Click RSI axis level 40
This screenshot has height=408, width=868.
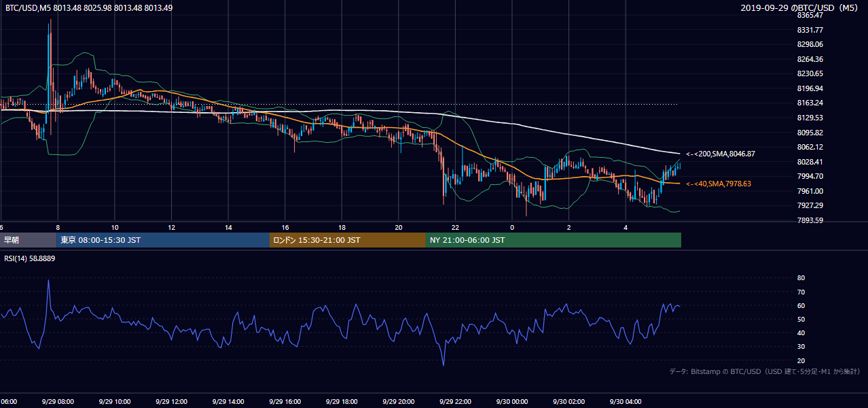pyautogui.click(x=801, y=333)
